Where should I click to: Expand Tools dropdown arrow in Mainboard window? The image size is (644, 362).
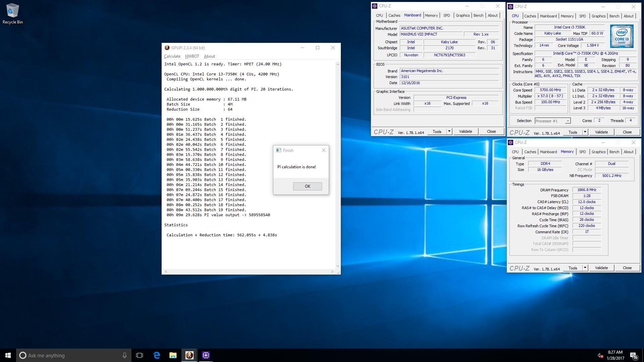(x=449, y=131)
